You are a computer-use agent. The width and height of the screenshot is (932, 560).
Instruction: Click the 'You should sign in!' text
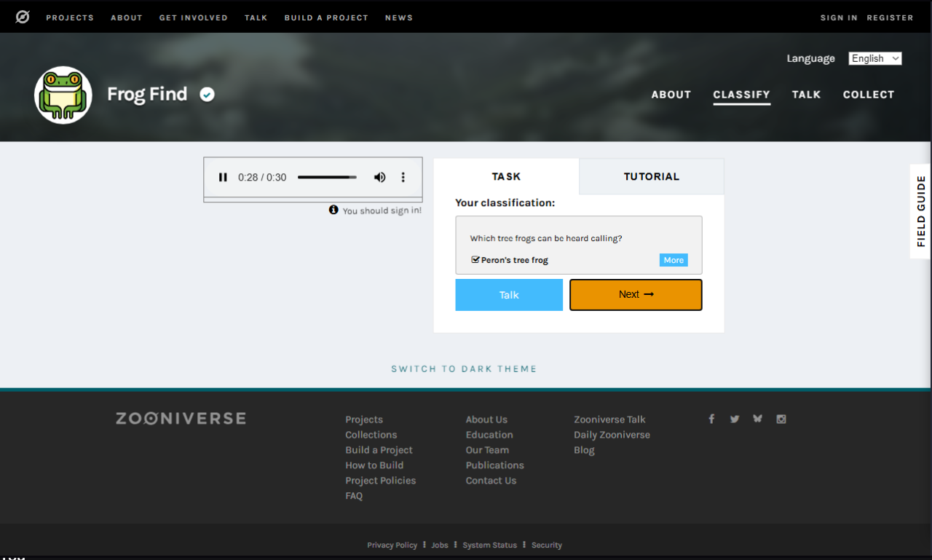tap(382, 210)
